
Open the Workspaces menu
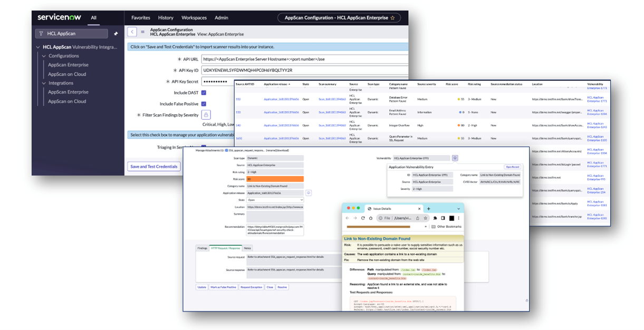click(x=194, y=18)
